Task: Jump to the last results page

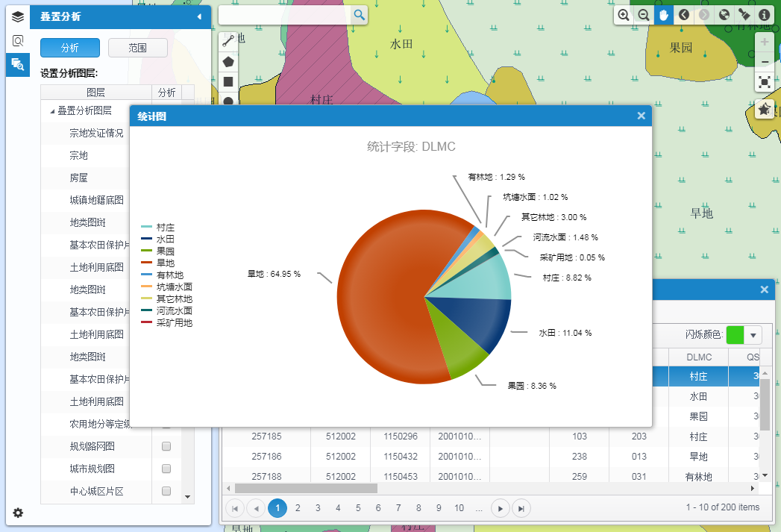Action: coord(521,509)
